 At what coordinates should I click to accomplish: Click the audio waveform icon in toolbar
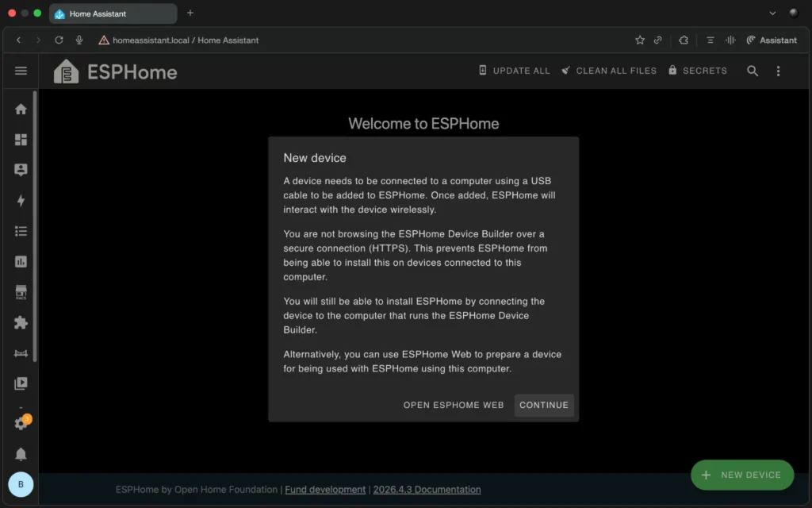coord(730,40)
